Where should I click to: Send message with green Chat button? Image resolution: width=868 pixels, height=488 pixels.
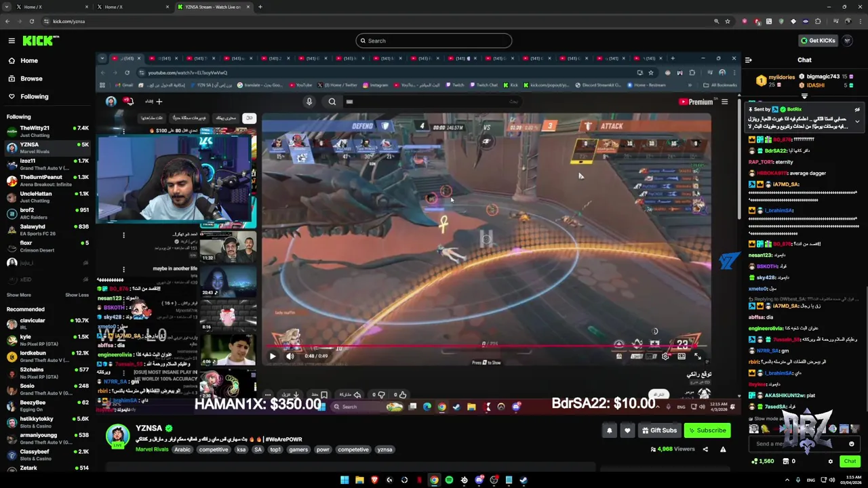pos(850,462)
